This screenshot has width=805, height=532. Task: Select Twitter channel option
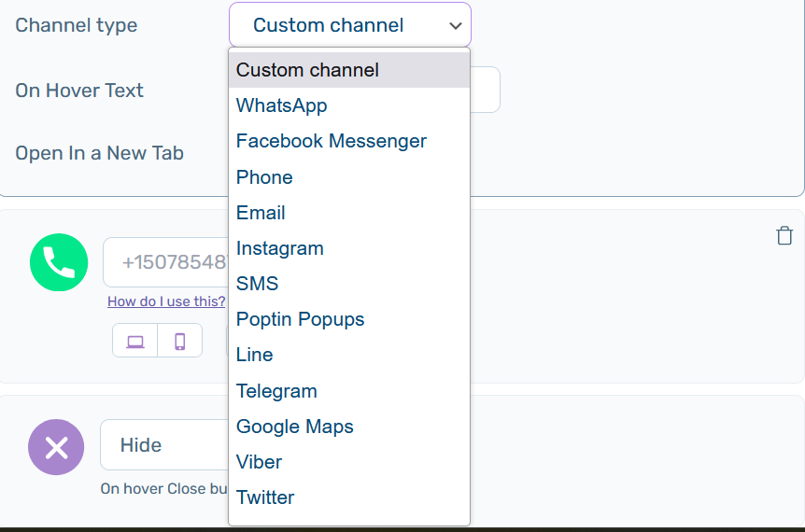tap(349, 497)
